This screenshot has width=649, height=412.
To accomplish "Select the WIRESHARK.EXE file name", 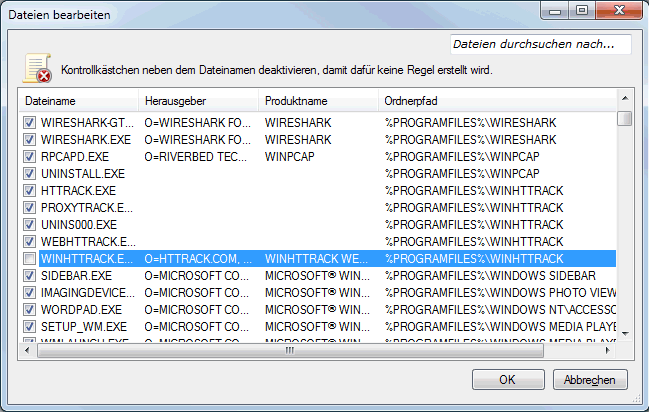I will (x=86, y=140).
